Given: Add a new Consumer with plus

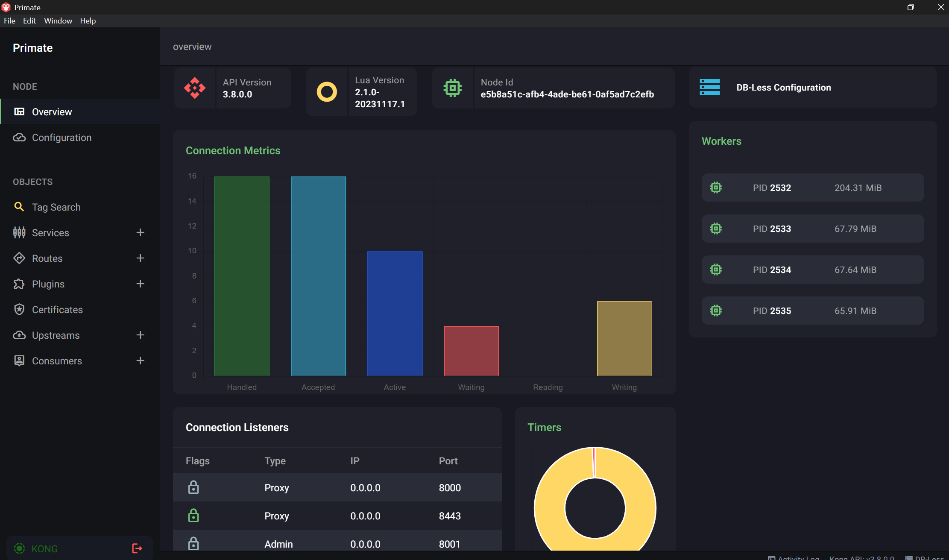Looking at the screenshot, I should [x=140, y=361].
